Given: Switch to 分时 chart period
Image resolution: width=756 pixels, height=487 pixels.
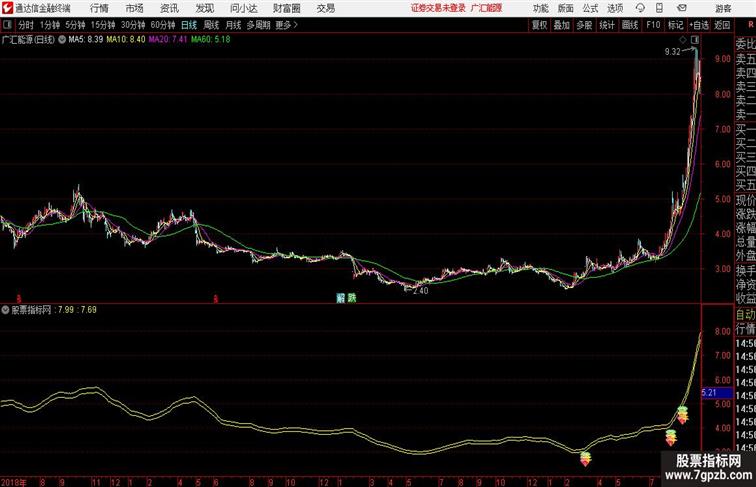Looking at the screenshot, I should tap(26, 25).
